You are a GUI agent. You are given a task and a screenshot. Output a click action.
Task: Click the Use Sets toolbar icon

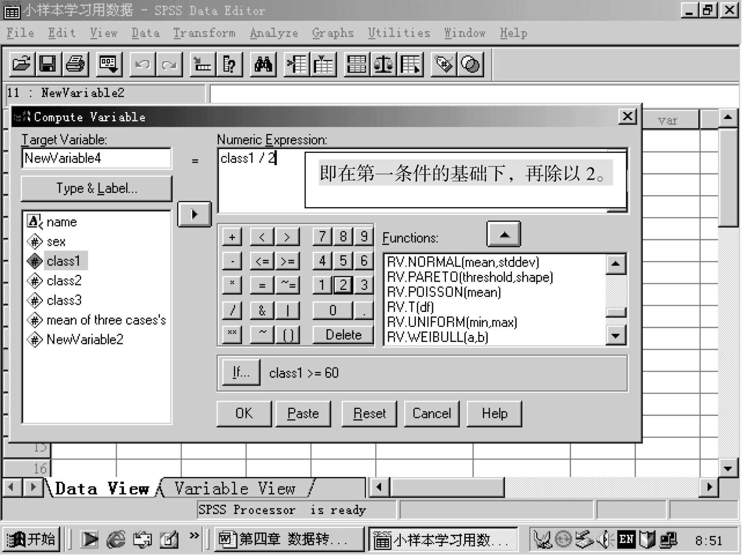click(x=471, y=64)
